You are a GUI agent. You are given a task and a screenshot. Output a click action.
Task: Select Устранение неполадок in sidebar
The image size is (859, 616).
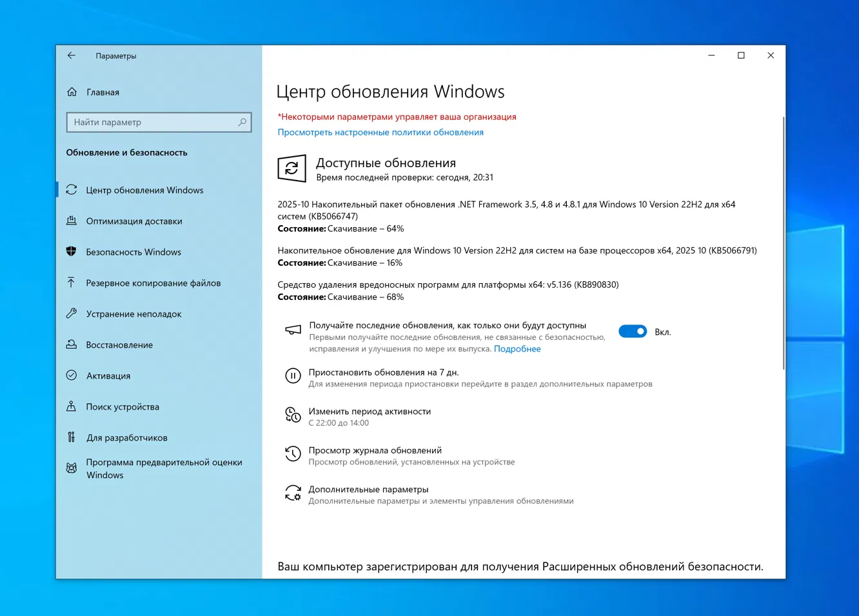pyautogui.click(x=134, y=314)
